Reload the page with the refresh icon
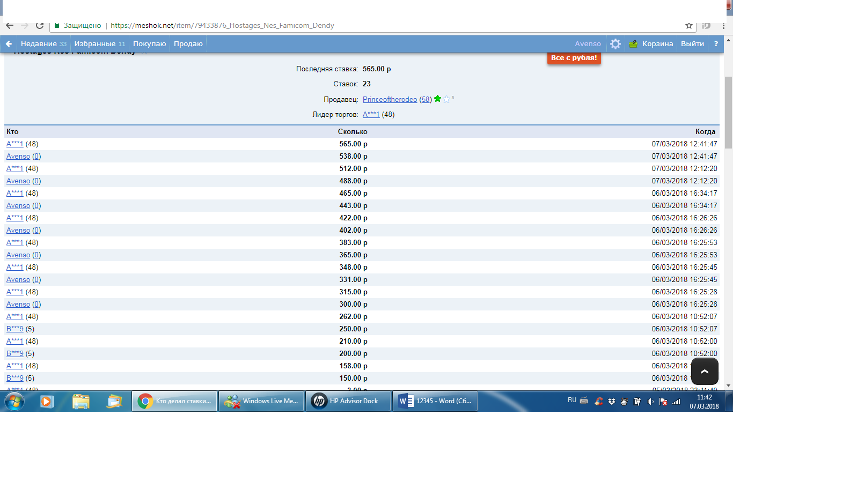This screenshot has width=850, height=504. (x=40, y=25)
